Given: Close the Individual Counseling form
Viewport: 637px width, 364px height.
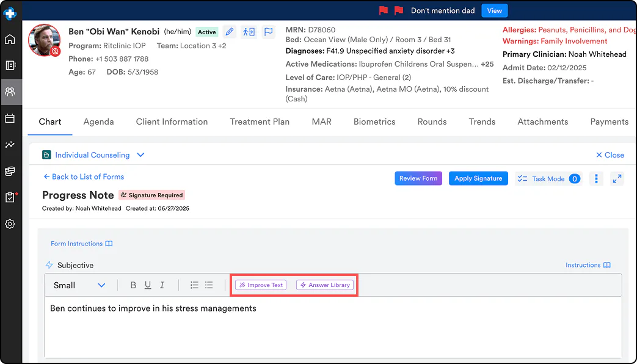Looking at the screenshot, I should coord(610,155).
